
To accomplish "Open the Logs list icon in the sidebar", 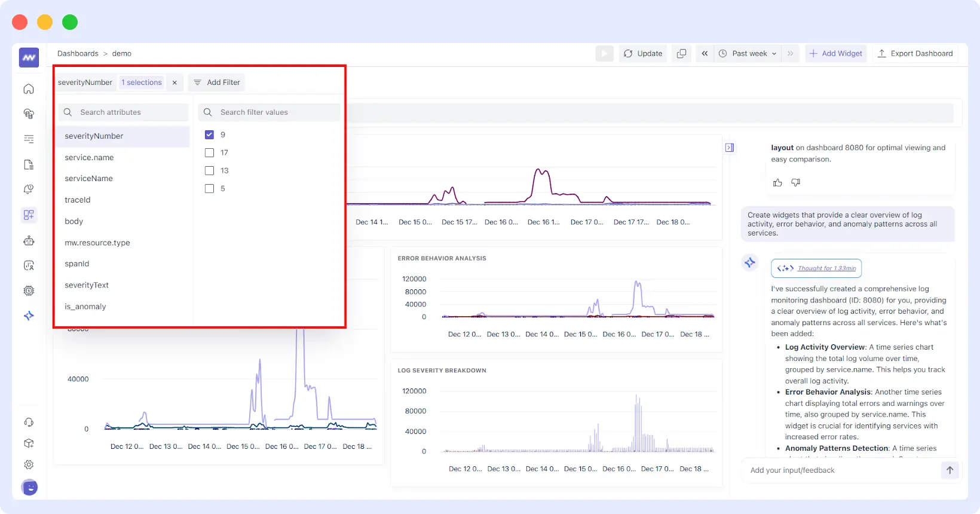I will pyautogui.click(x=29, y=139).
